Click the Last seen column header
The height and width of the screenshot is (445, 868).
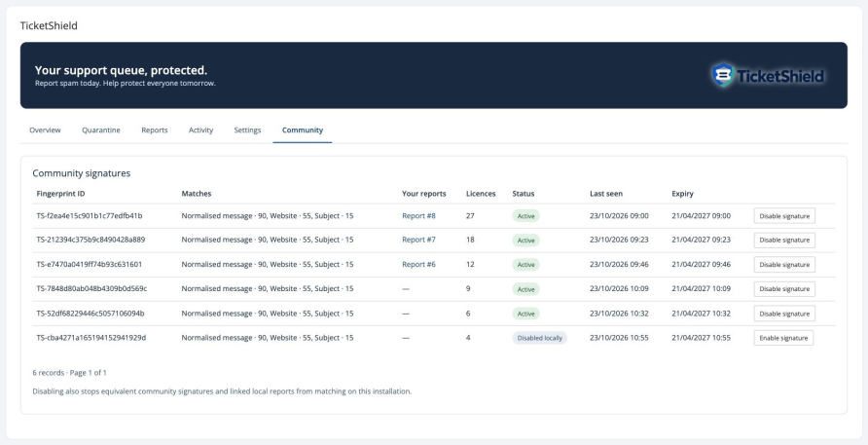606,194
